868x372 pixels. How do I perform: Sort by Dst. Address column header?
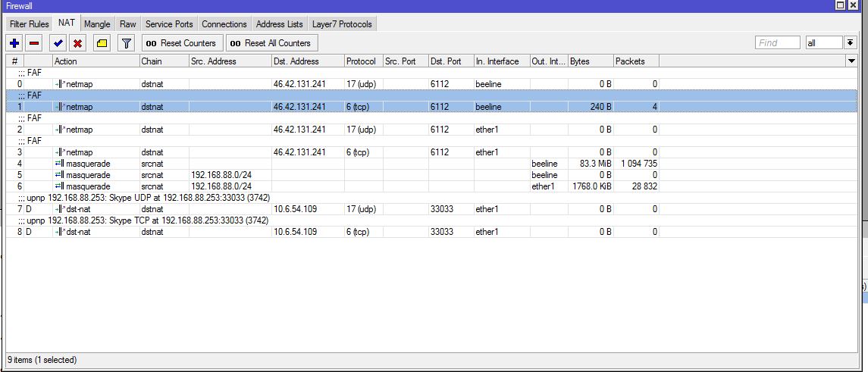pyautogui.click(x=308, y=61)
